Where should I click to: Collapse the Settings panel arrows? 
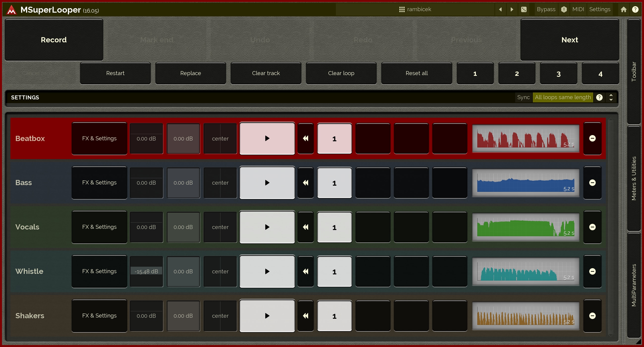click(611, 97)
